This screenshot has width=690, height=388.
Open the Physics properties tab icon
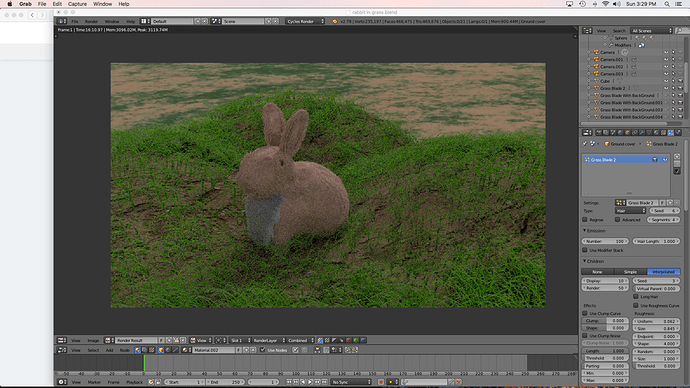pyautogui.click(x=678, y=132)
